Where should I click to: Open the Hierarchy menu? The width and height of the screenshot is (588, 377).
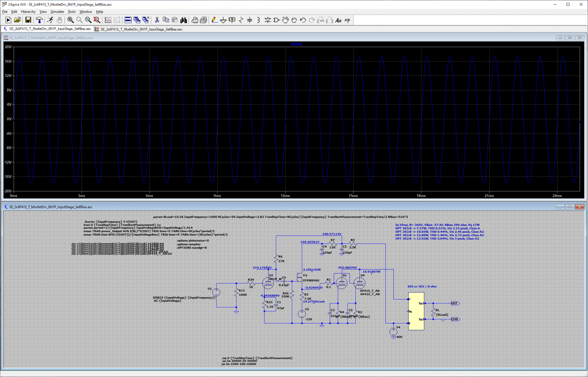[x=28, y=12]
